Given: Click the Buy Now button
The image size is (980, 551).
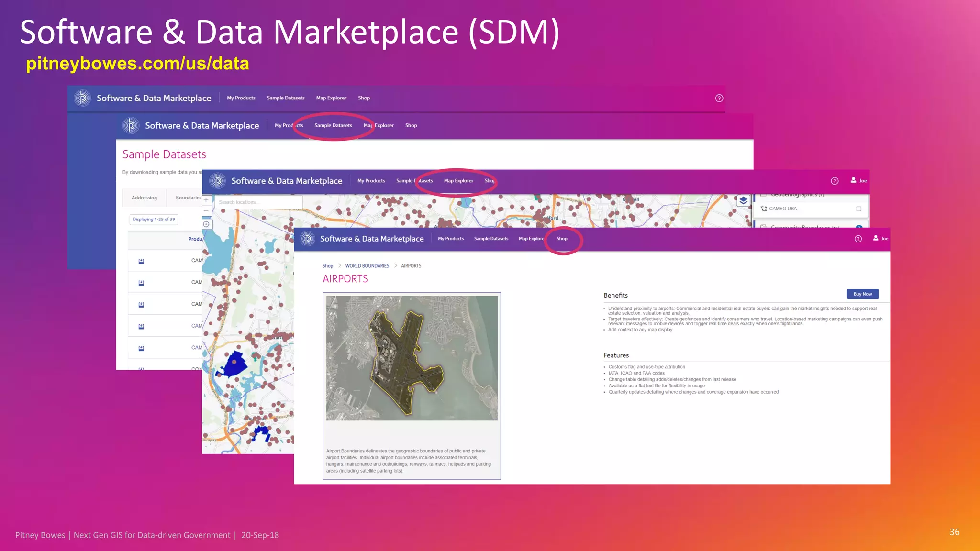Looking at the screenshot, I should pyautogui.click(x=863, y=294).
